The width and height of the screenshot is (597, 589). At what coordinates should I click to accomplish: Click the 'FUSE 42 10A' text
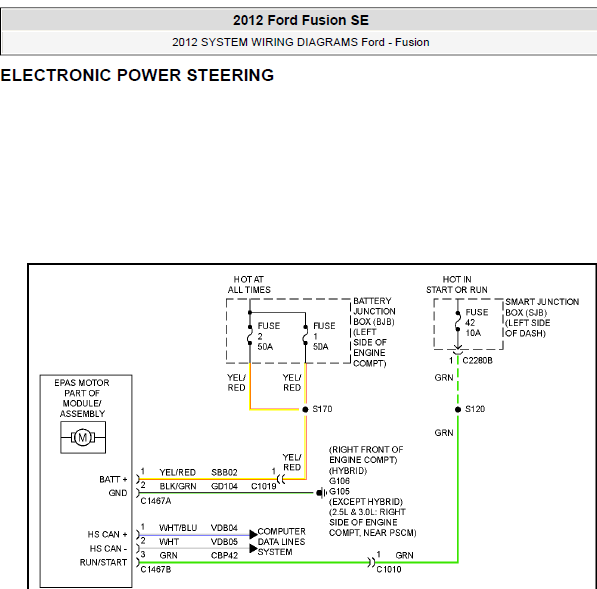tap(476, 322)
